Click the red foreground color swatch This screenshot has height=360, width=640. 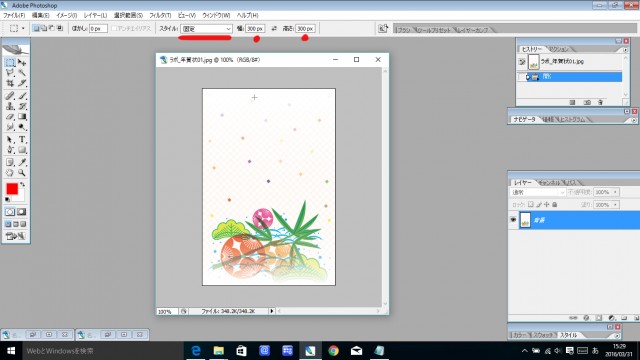pyautogui.click(x=12, y=189)
